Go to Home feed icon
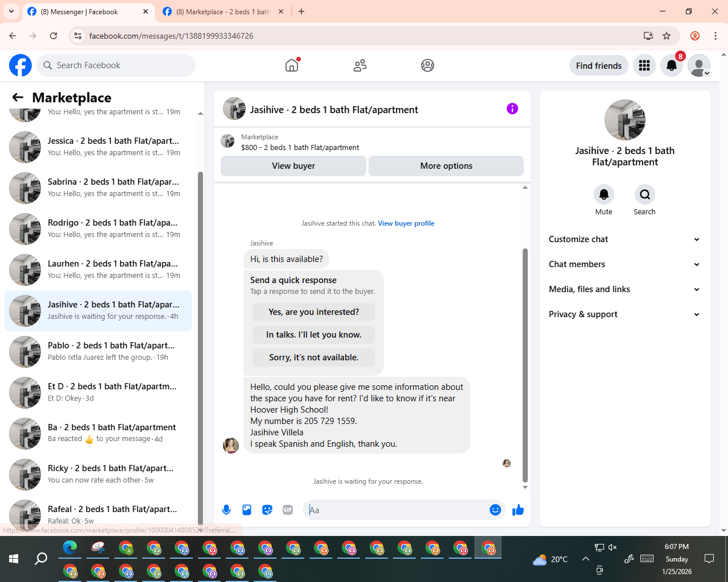The image size is (728, 582). point(292,65)
